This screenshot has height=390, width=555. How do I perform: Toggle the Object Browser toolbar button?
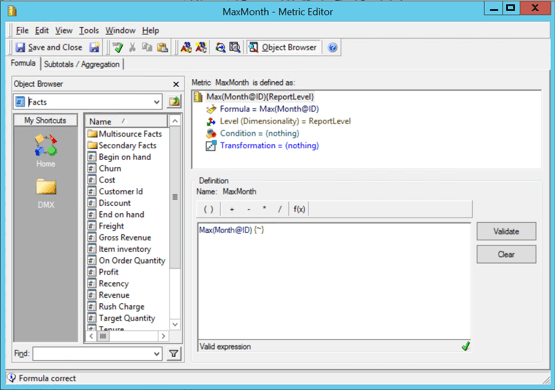coord(283,47)
